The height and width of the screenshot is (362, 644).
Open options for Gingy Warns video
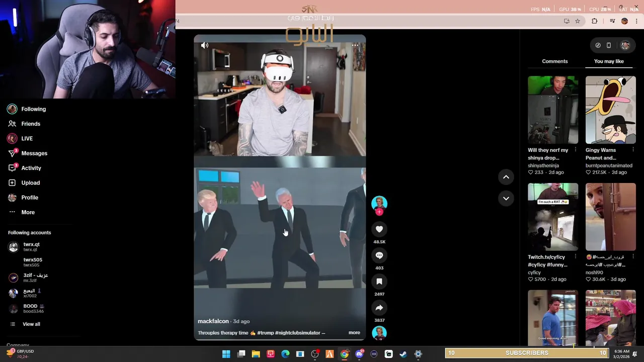click(633, 150)
